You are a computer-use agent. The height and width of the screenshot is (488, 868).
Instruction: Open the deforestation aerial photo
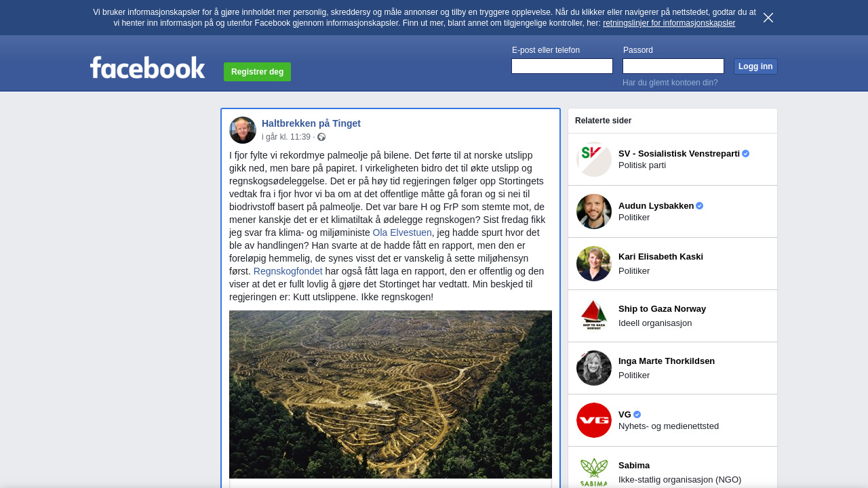(391, 394)
